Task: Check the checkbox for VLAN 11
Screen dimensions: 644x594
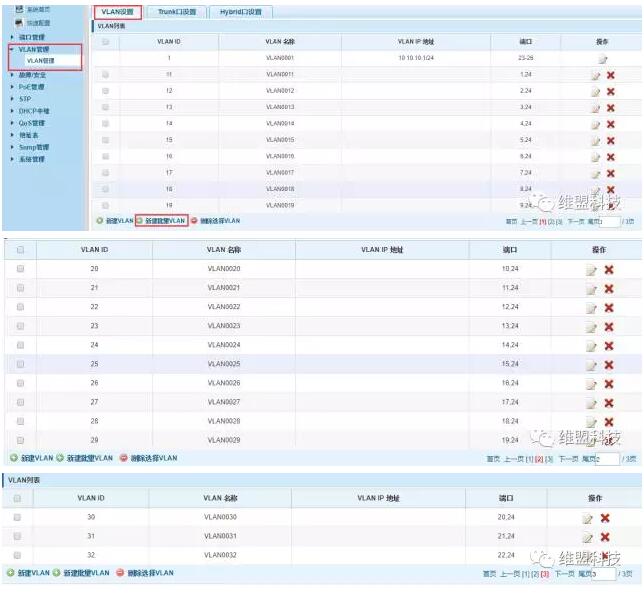Action: click(x=106, y=75)
